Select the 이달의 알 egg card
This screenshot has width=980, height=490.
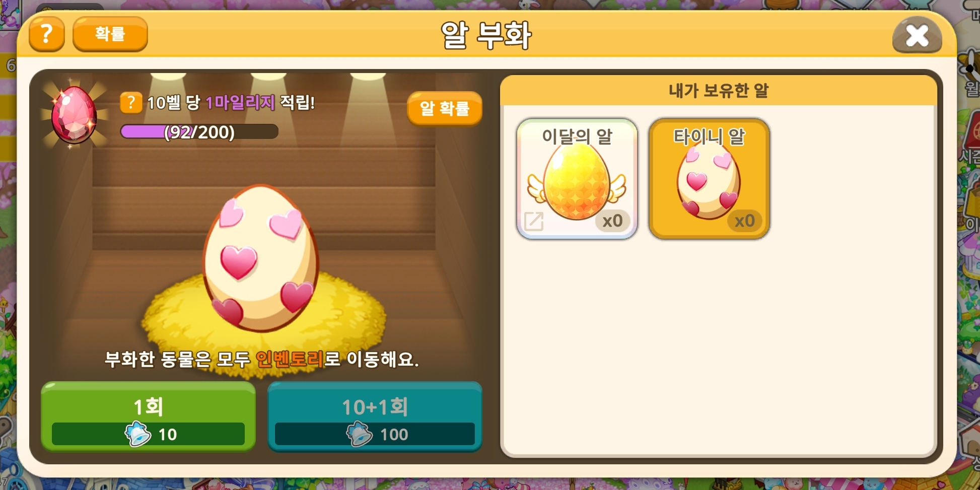(577, 179)
